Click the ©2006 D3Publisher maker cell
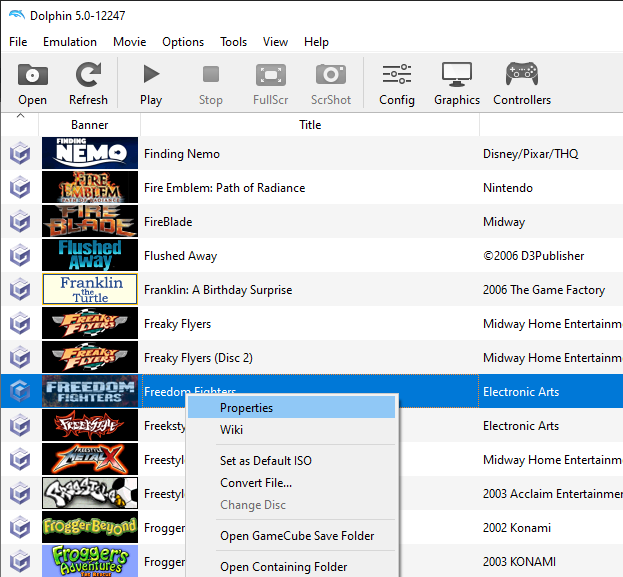 click(534, 256)
